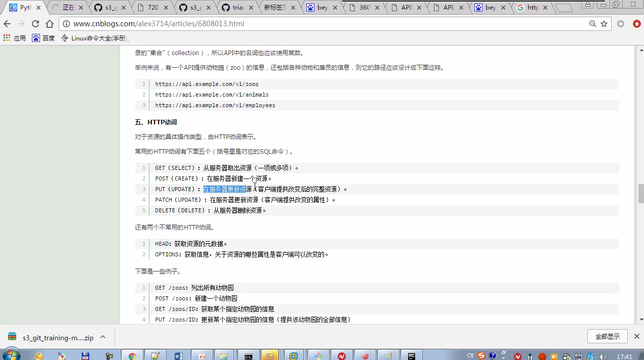Screen dimensions: 644x360
Task: Open the zoom magnifier in address bar
Action: coord(593,24)
